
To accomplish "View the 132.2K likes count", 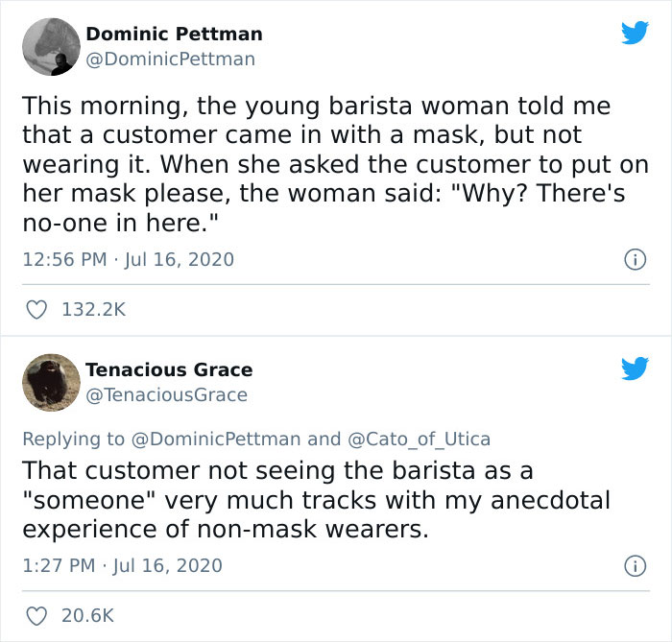I will tap(94, 310).
